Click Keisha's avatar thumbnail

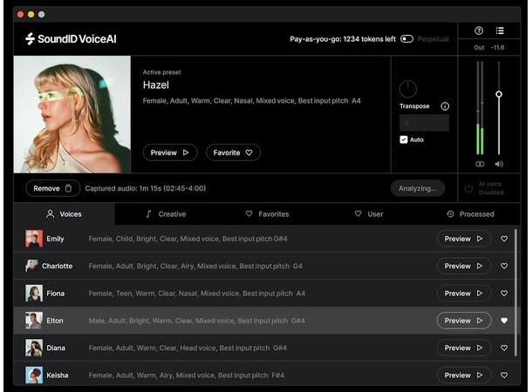(x=34, y=375)
